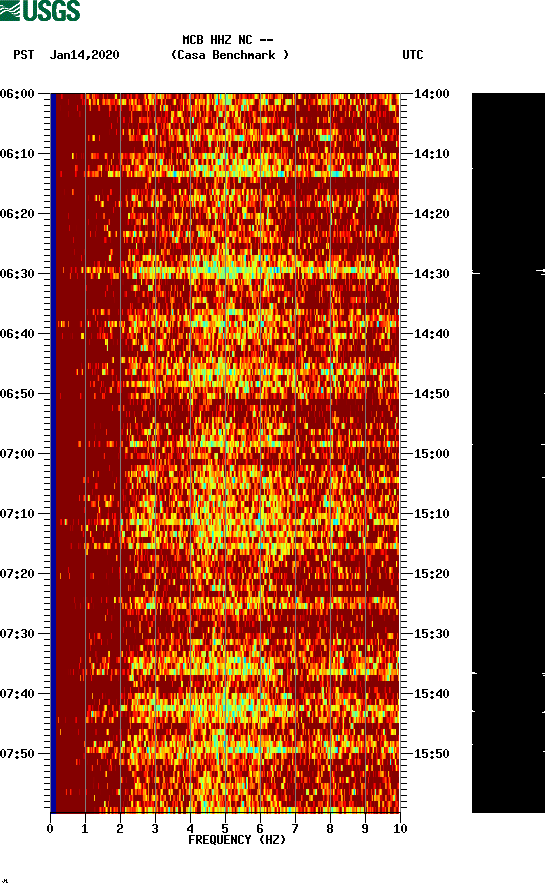
Task: Click the '06:40' PST time label
Action: [18, 333]
